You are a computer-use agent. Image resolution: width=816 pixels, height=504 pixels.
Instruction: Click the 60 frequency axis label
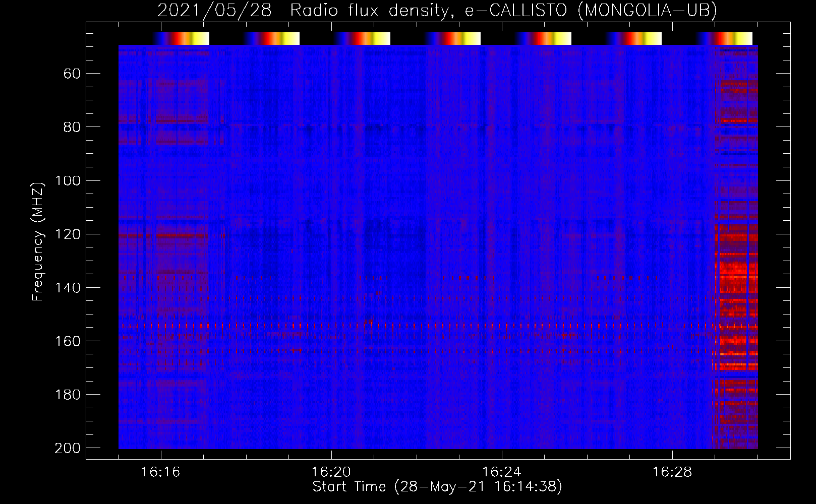coord(72,74)
